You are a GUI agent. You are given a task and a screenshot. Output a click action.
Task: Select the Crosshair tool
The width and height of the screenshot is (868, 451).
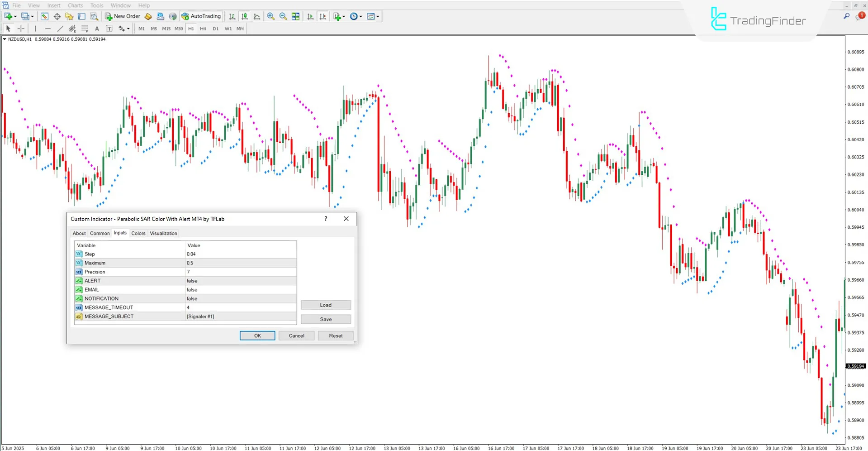tap(20, 28)
